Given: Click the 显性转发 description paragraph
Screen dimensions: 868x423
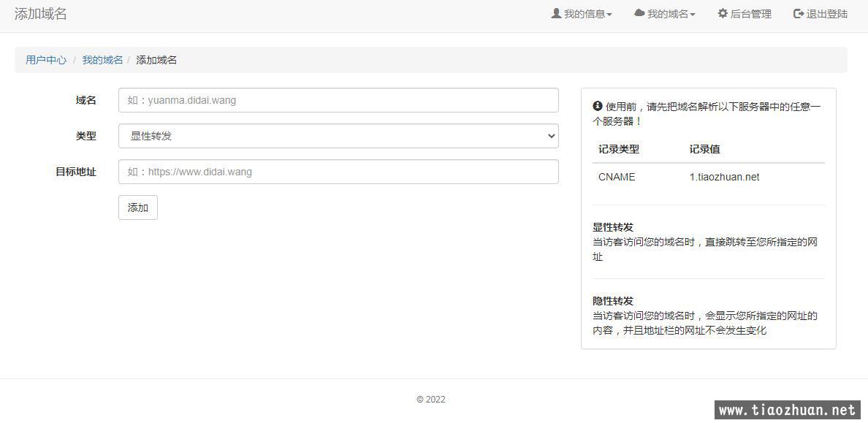Looking at the screenshot, I should pos(705,249).
